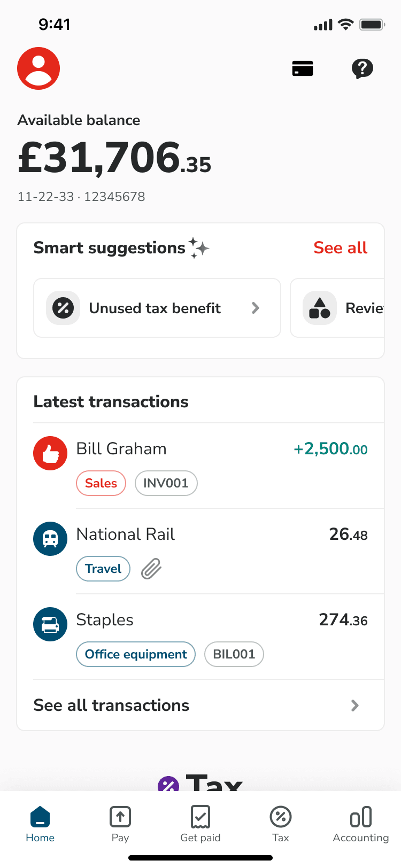Open the paperclip attachment on National Rail
401x868 pixels.
tap(151, 569)
